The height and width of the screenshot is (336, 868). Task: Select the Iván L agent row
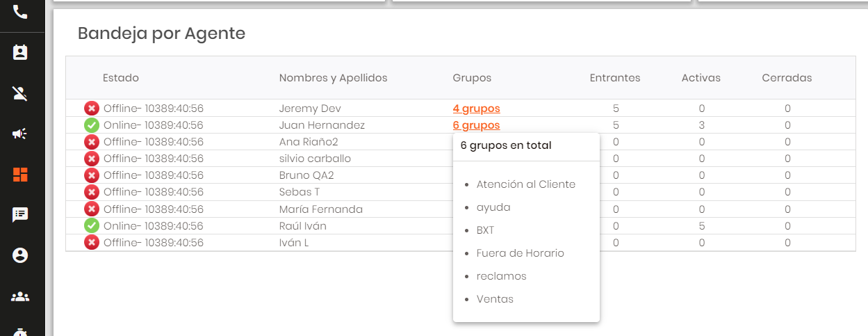293,243
